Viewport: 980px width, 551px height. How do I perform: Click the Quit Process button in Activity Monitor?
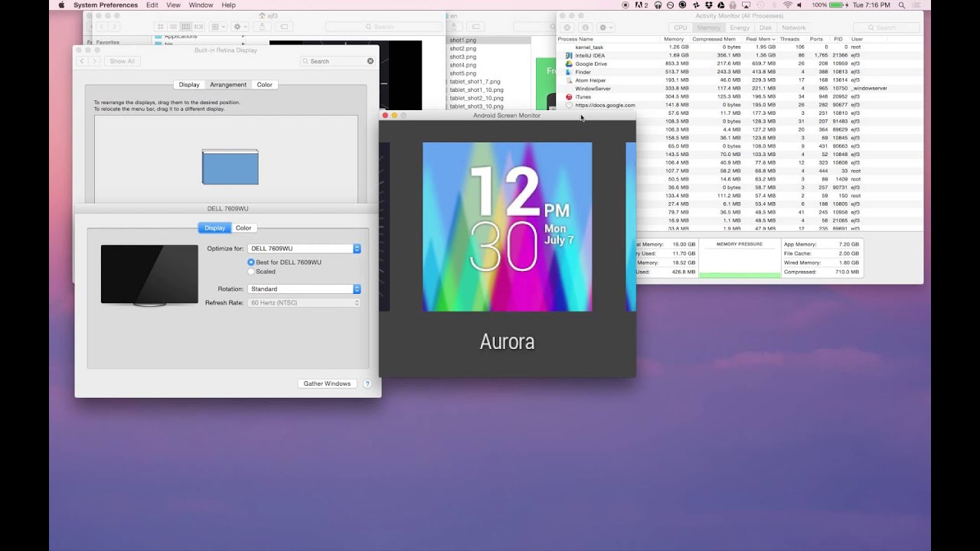click(568, 28)
